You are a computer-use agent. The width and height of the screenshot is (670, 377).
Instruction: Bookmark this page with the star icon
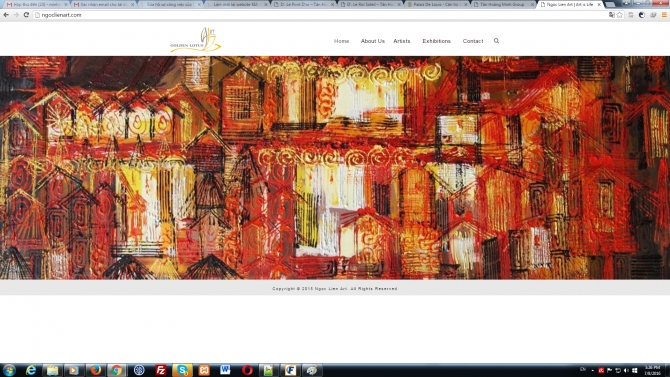[x=620, y=15]
